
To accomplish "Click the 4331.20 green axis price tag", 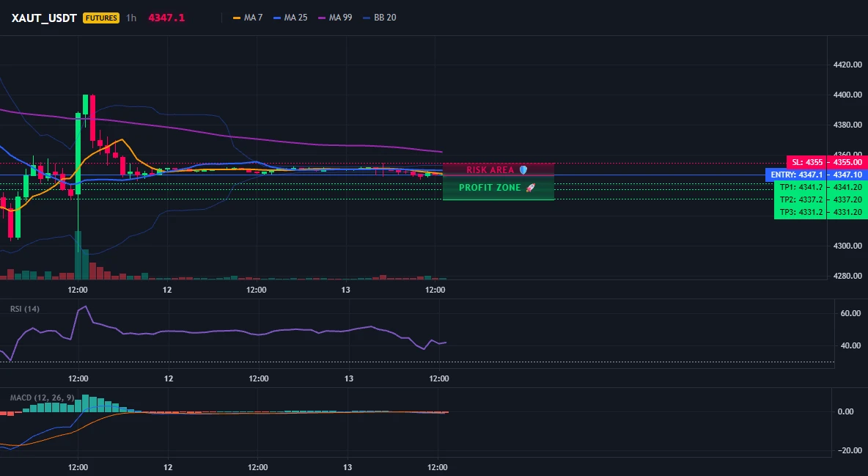I will [x=847, y=212].
